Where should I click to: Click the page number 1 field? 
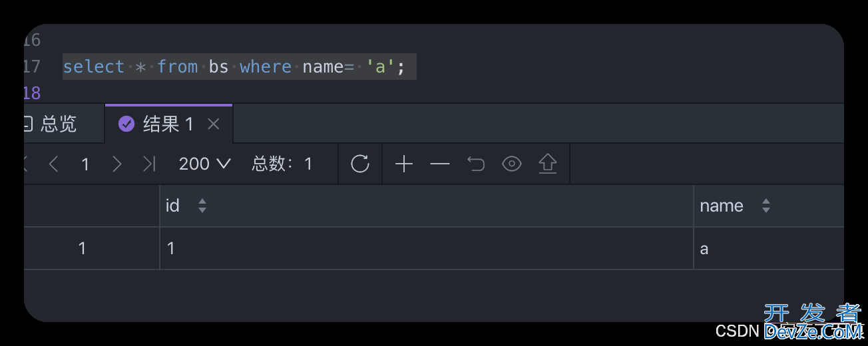point(85,164)
